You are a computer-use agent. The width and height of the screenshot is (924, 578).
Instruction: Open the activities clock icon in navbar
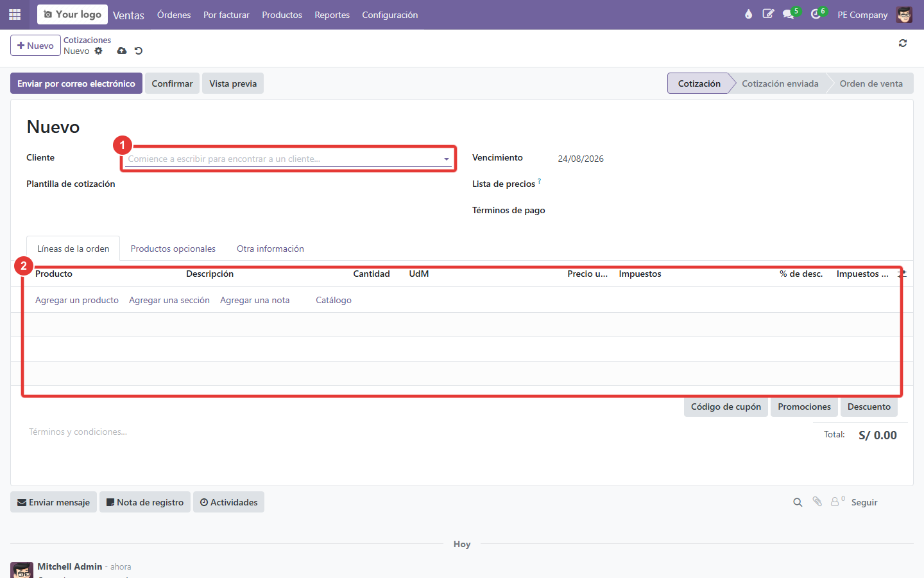point(816,14)
